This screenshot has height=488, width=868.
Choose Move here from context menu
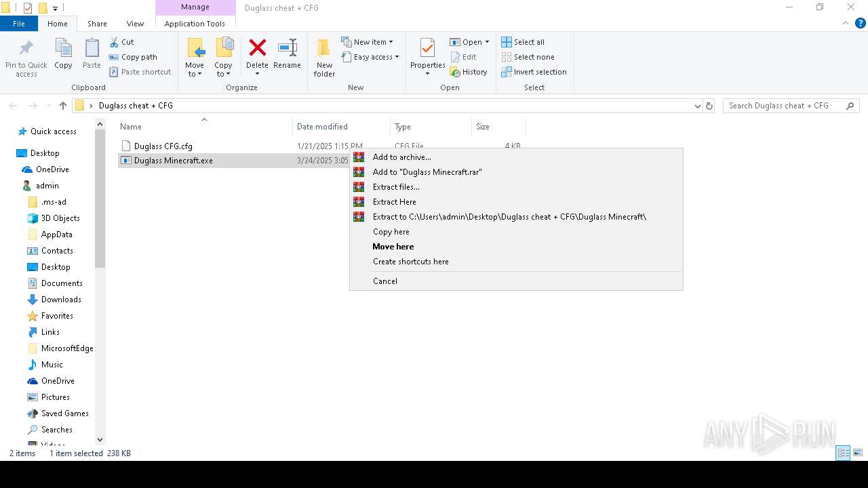(x=516, y=247)
